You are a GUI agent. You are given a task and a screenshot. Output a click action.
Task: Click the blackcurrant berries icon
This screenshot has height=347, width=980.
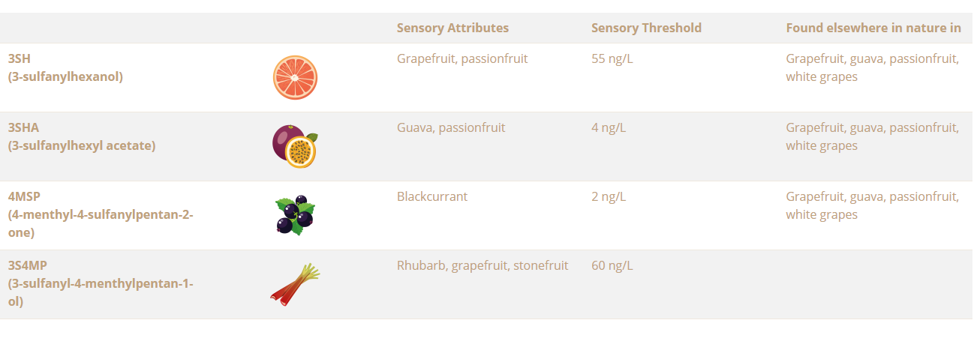tap(294, 215)
